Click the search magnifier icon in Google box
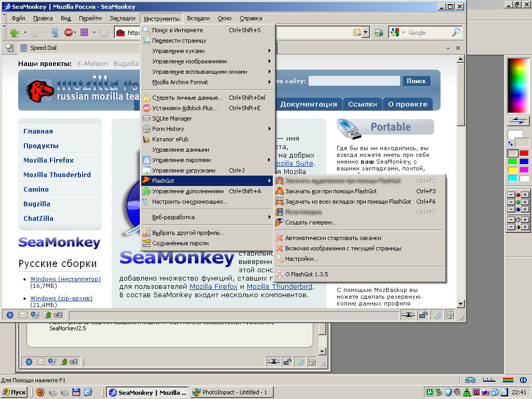Viewport: 532px width, 399px height. [456, 32]
